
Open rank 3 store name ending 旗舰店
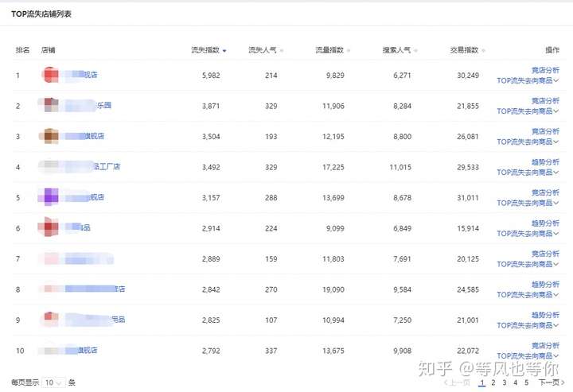(84, 136)
